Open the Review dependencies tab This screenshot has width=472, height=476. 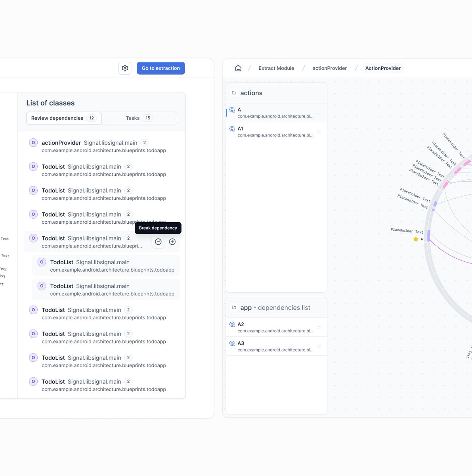pos(63,118)
